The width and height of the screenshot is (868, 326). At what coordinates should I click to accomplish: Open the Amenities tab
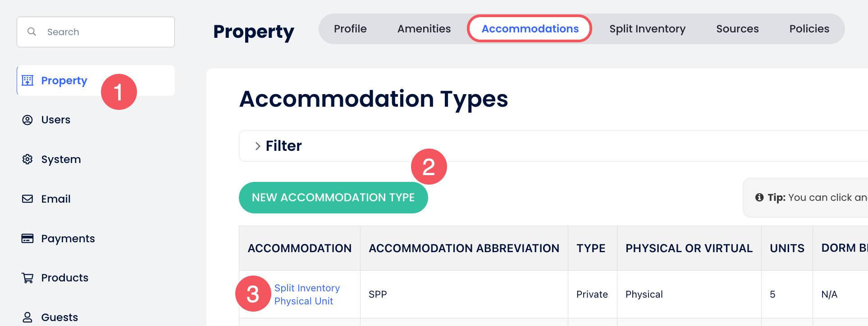[x=424, y=29]
